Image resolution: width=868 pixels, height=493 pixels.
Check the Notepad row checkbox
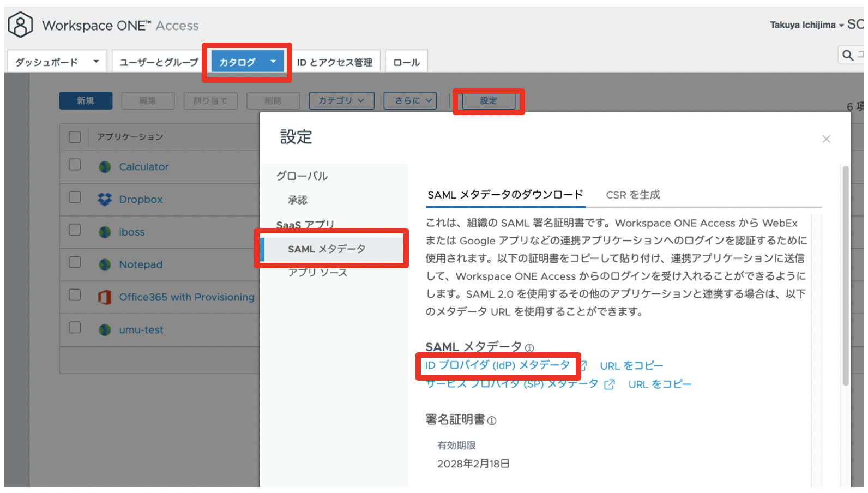tap(75, 262)
